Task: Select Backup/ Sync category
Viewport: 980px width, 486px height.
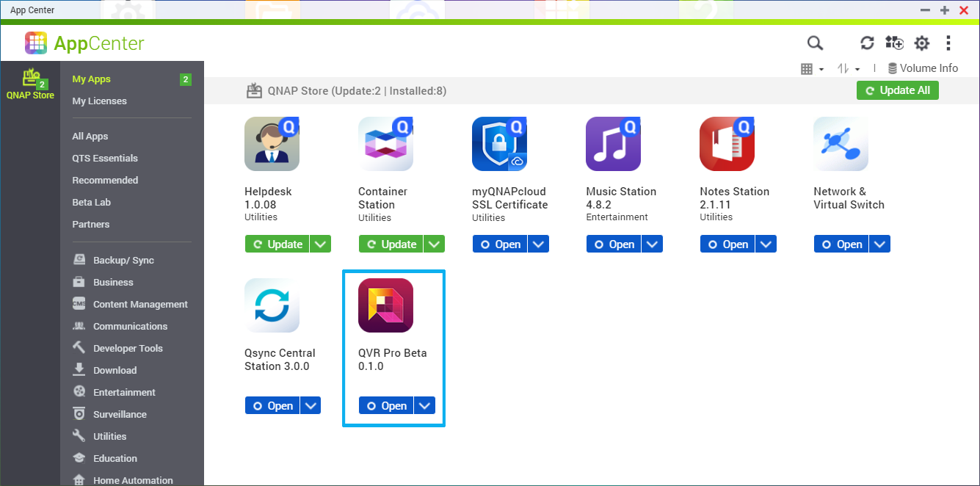Action: (114, 261)
